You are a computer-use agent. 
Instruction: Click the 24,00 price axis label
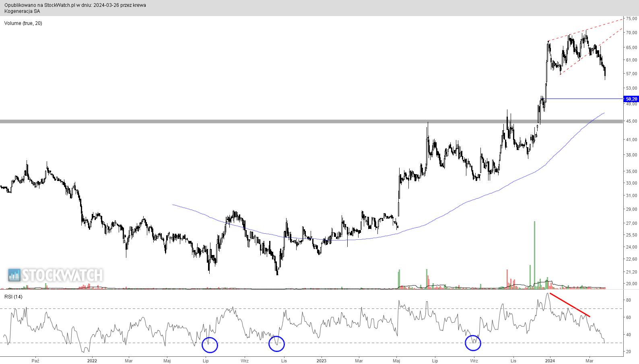point(632,247)
